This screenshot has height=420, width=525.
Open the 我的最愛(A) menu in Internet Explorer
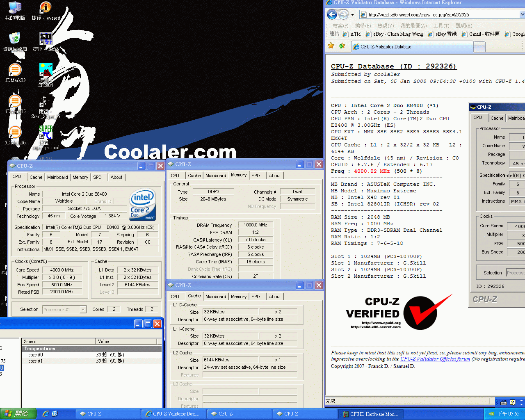[413, 26]
